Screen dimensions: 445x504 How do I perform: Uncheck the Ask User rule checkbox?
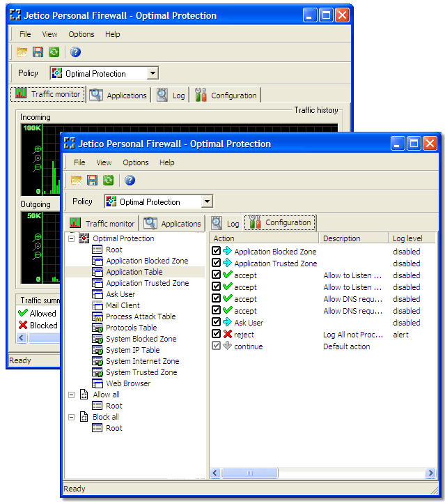click(x=217, y=322)
